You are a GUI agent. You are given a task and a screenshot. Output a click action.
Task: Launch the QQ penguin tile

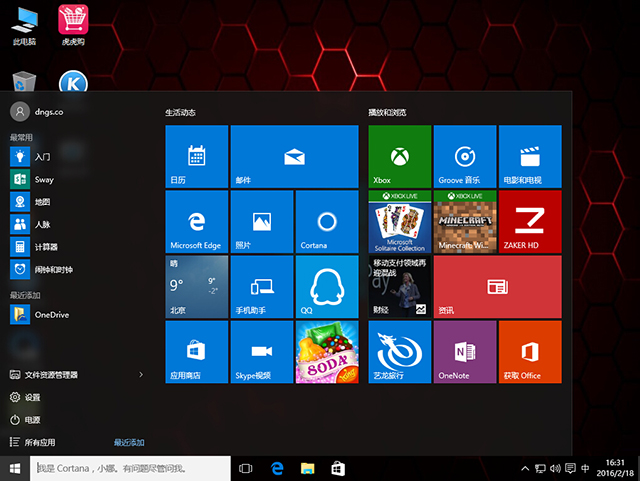(x=326, y=286)
